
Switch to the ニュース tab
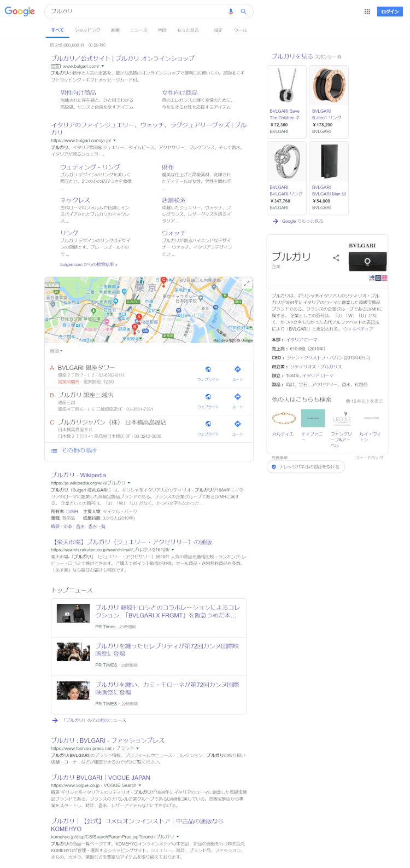click(139, 30)
